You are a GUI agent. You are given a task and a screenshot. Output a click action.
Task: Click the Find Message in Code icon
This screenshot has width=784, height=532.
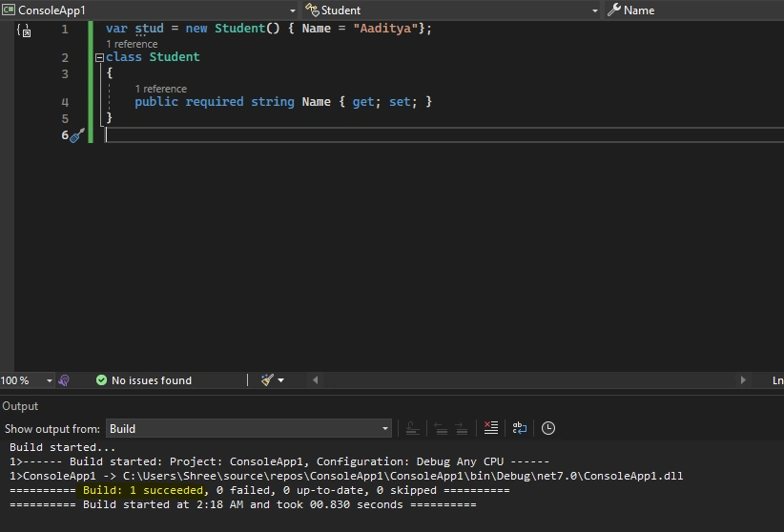coord(412,428)
